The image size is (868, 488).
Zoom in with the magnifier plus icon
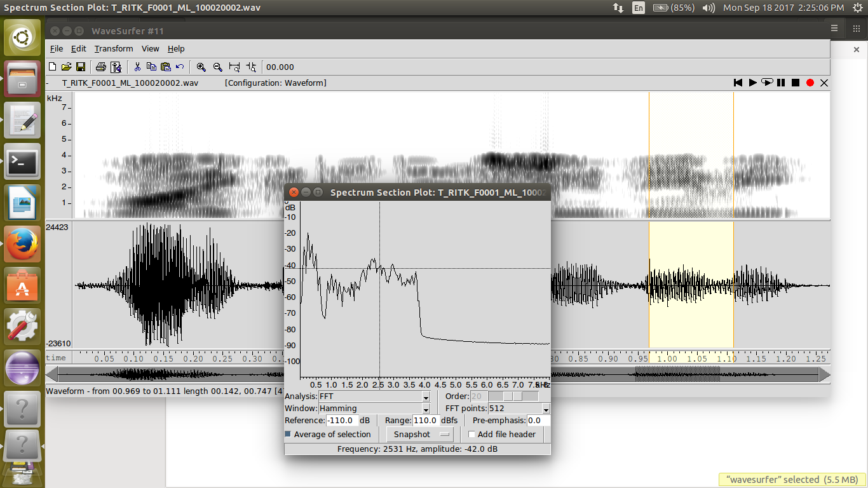(201, 67)
